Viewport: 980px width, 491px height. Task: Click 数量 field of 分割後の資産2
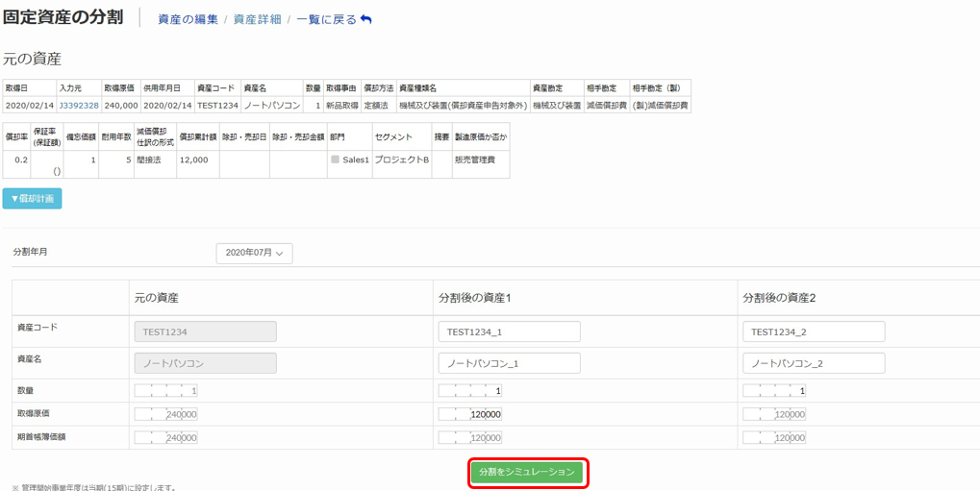pyautogui.click(x=774, y=391)
